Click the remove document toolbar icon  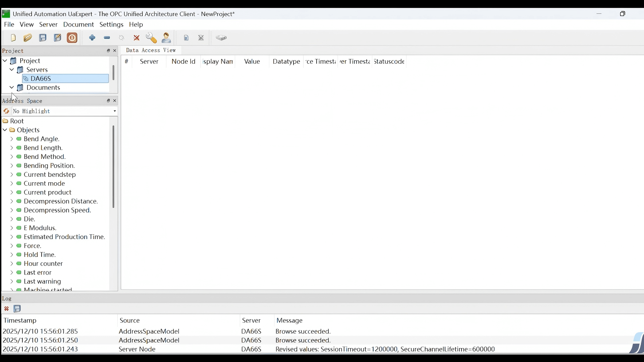click(201, 38)
